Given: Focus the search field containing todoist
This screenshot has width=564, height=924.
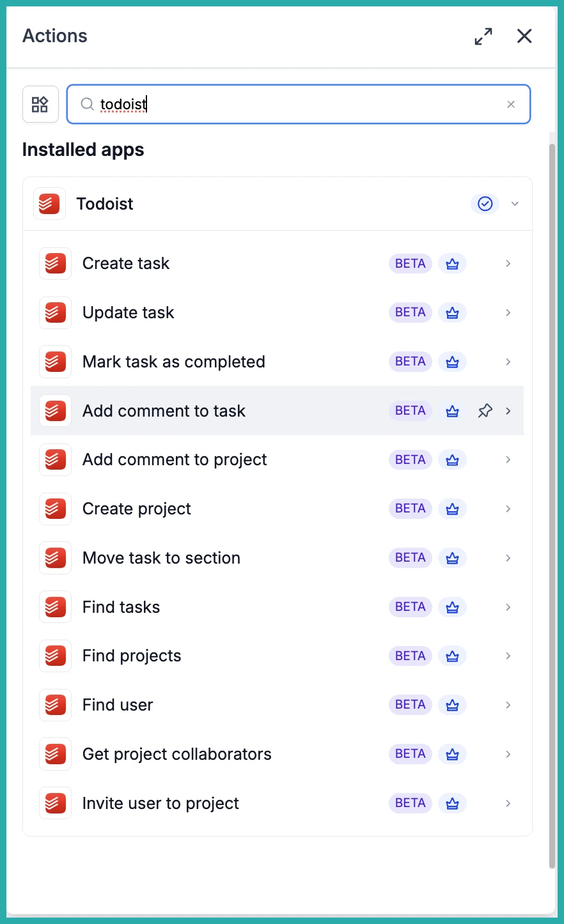Looking at the screenshot, I should point(299,104).
